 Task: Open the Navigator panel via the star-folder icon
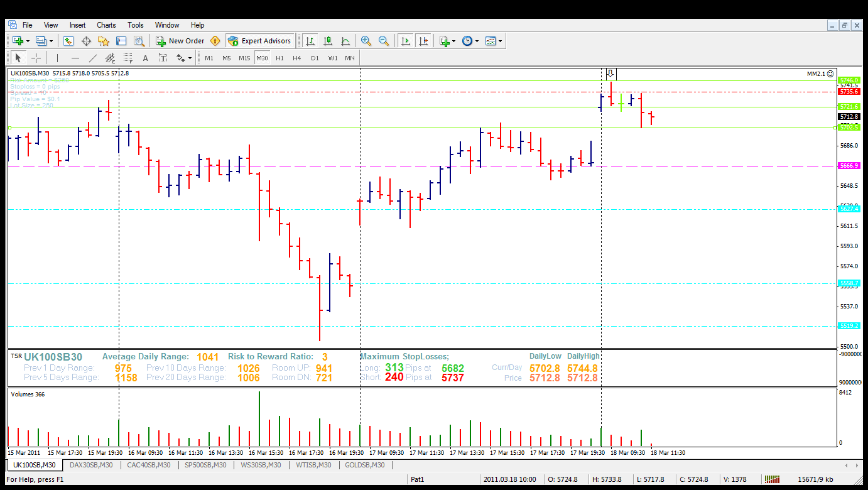104,41
